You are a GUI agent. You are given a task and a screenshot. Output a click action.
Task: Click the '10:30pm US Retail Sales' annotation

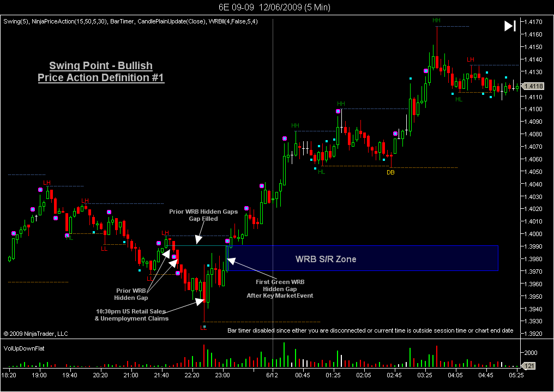click(x=131, y=315)
